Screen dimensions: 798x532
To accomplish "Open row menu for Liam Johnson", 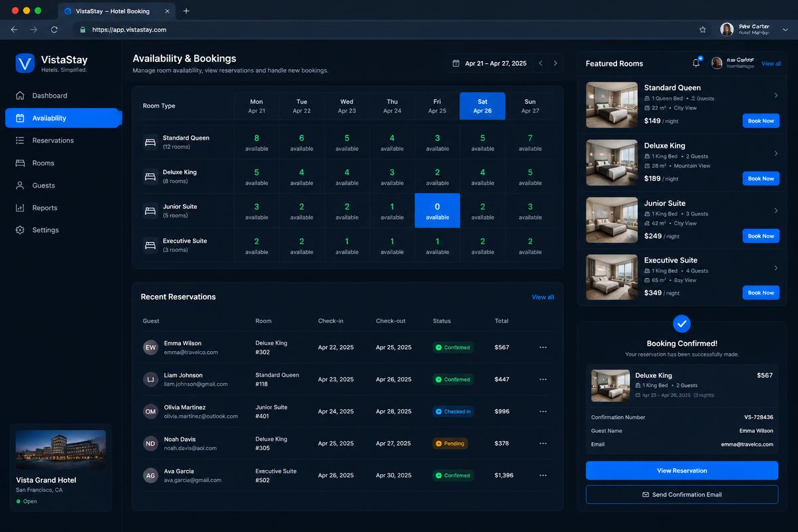I will 543,379.
